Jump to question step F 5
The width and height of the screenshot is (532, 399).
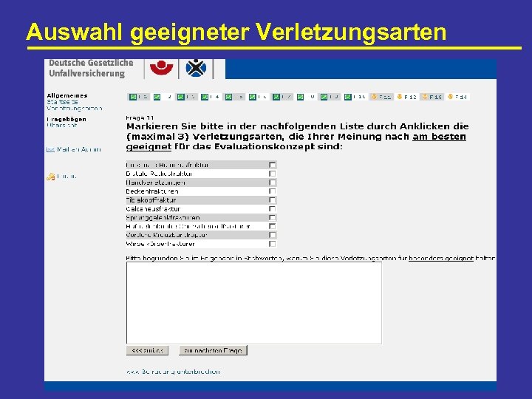click(x=234, y=97)
